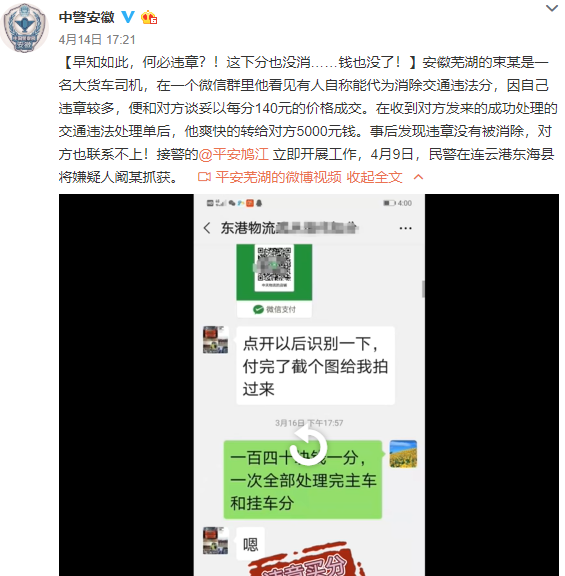Visit the @平安鸠江 mentioned account
Viewport: 565px width, 576px height.
pyautogui.click(x=234, y=154)
